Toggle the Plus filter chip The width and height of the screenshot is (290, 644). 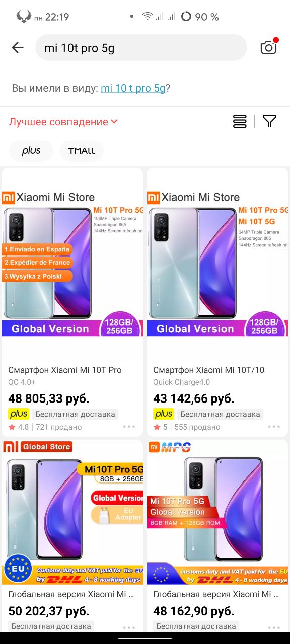pyautogui.click(x=31, y=151)
